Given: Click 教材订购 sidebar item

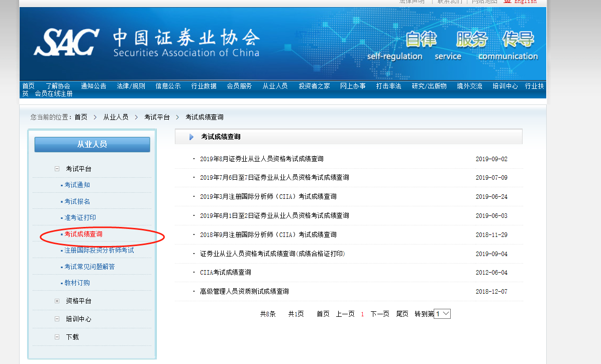Looking at the screenshot, I should pyautogui.click(x=77, y=283).
